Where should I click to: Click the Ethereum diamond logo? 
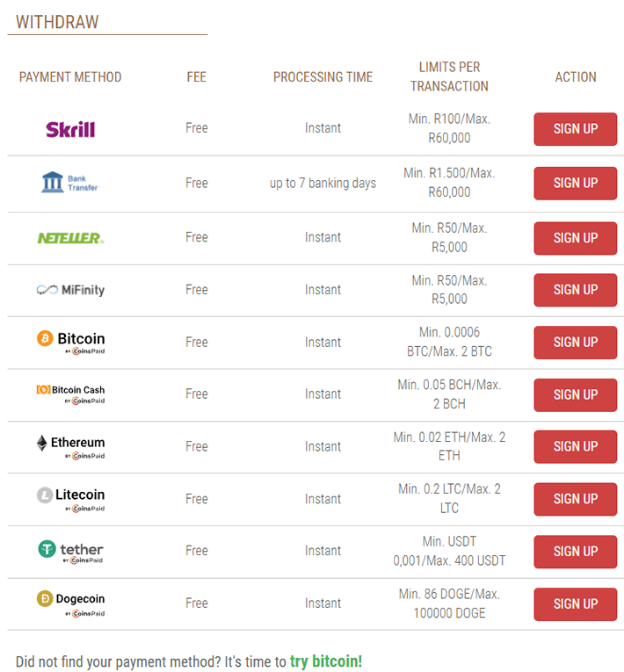41,443
